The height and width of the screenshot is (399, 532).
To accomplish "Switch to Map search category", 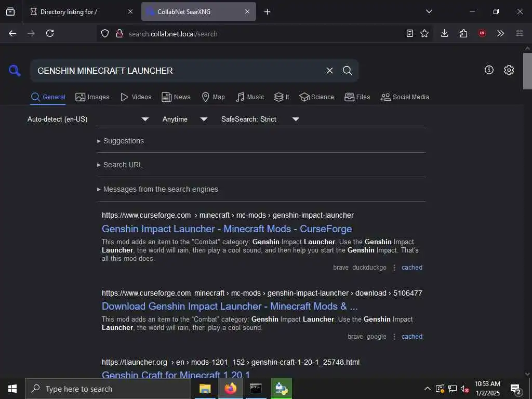I will coord(214,97).
